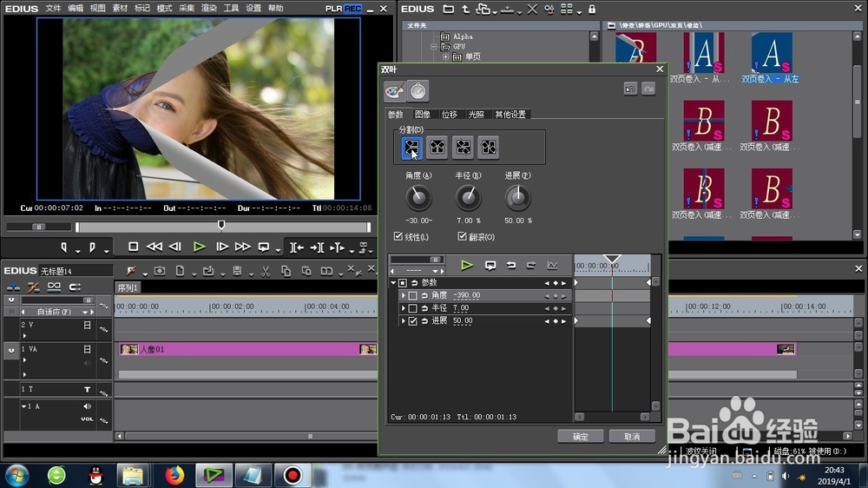
Task: Switch to the 图像 tab
Action: point(423,114)
